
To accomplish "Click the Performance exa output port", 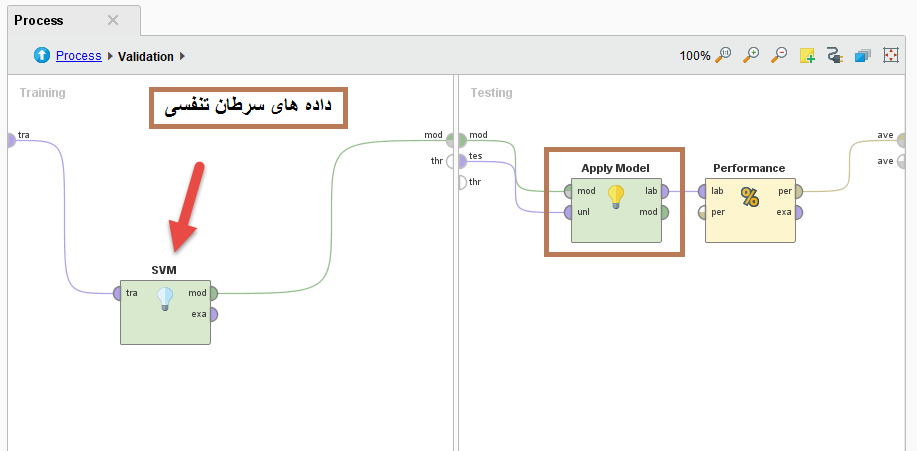I will [x=798, y=212].
